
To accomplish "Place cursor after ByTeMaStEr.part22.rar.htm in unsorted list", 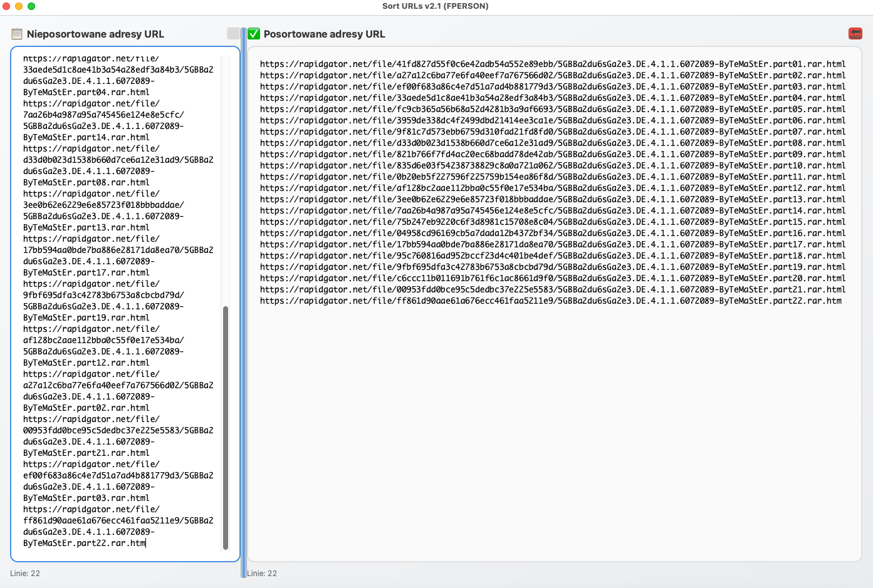I will [x=146, y=543].
